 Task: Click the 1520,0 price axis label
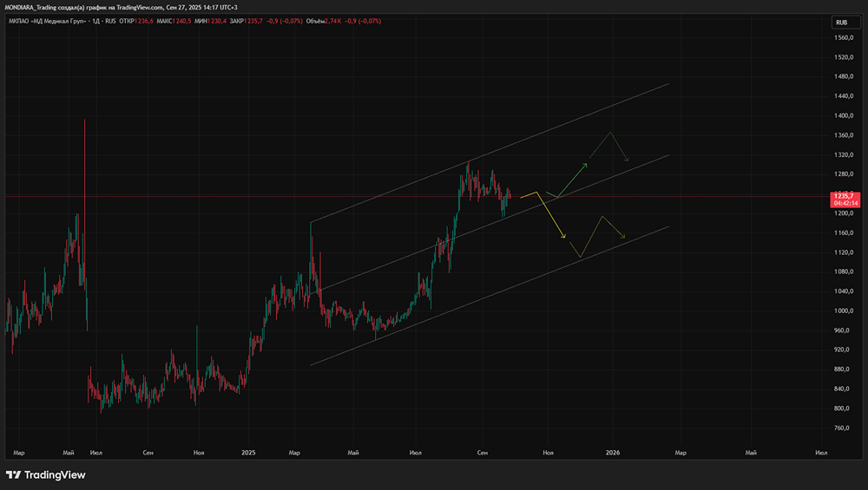[x=844, y=57]
